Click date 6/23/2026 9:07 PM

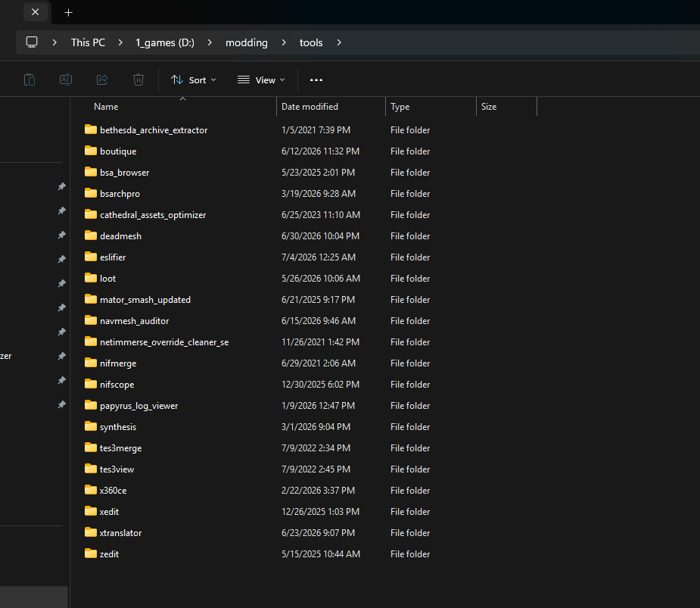[x=318, y=533]
